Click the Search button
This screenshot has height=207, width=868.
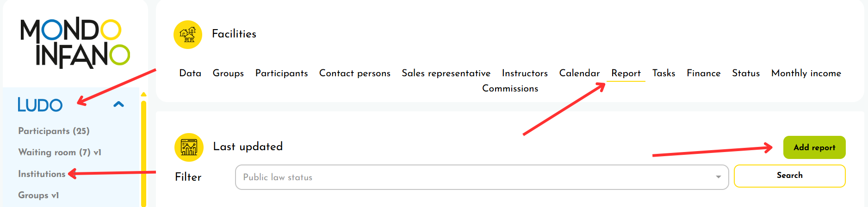(x=789, y=176)
